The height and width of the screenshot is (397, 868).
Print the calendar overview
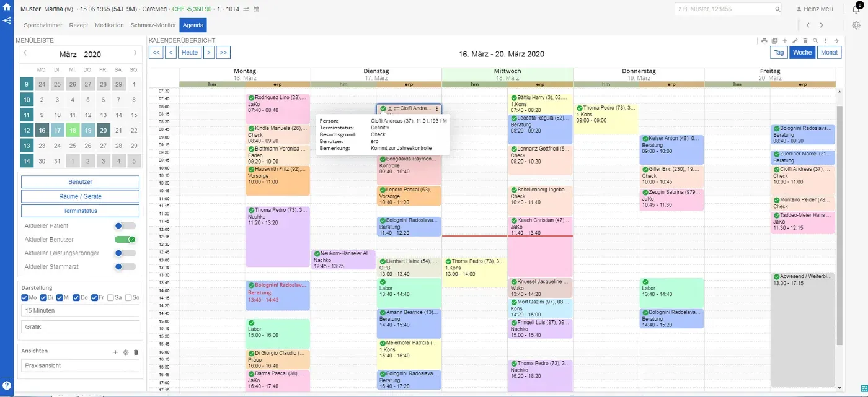click(764, 41)
